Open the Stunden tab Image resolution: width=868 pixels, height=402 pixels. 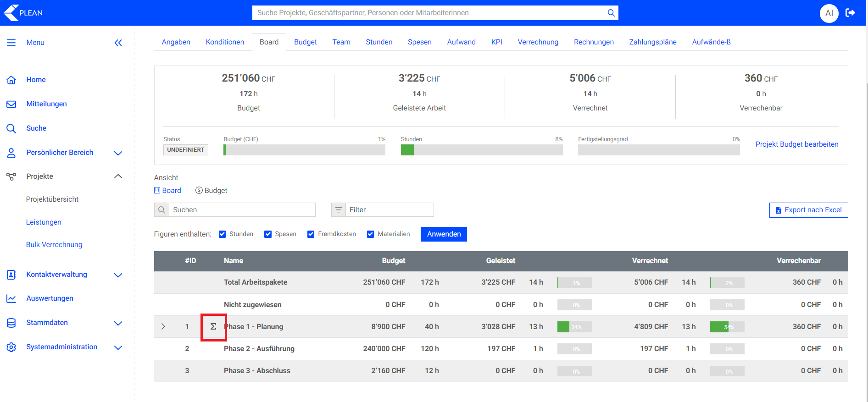(x=379, y=42)
